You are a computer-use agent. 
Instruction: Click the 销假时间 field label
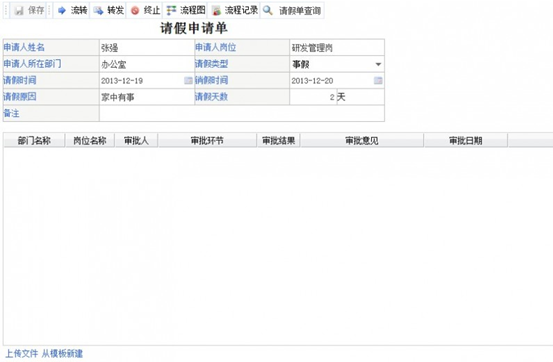click(211, 80)
